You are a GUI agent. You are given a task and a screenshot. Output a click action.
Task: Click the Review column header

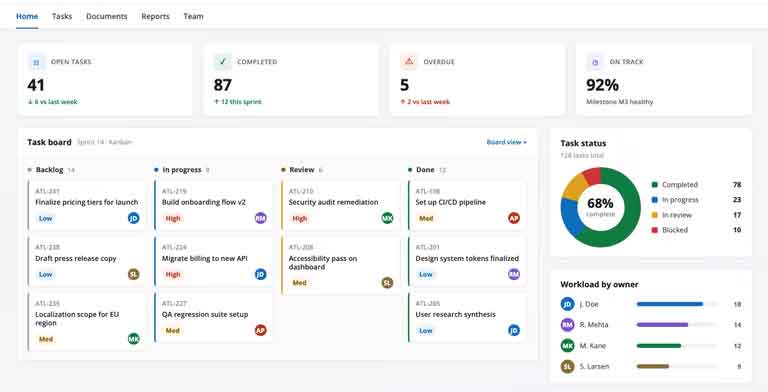point(302,170)
